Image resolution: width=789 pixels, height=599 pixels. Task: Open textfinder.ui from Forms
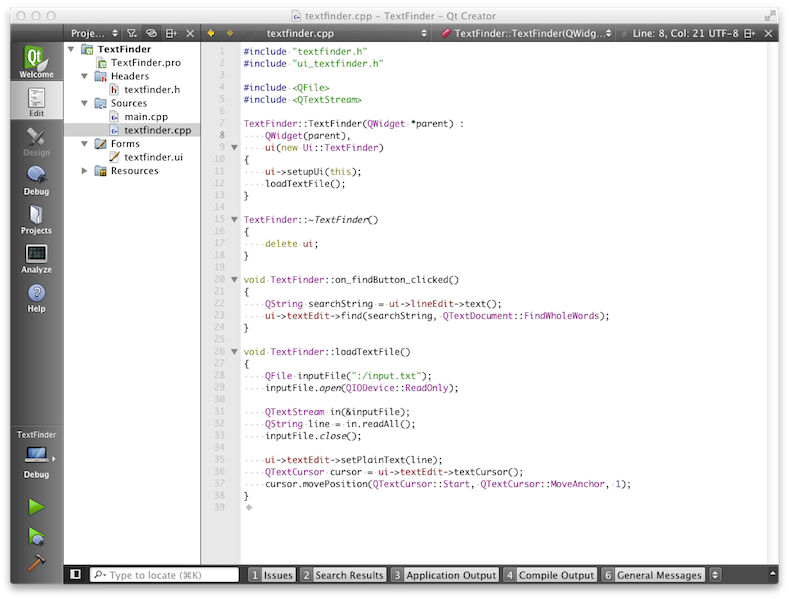153,158
